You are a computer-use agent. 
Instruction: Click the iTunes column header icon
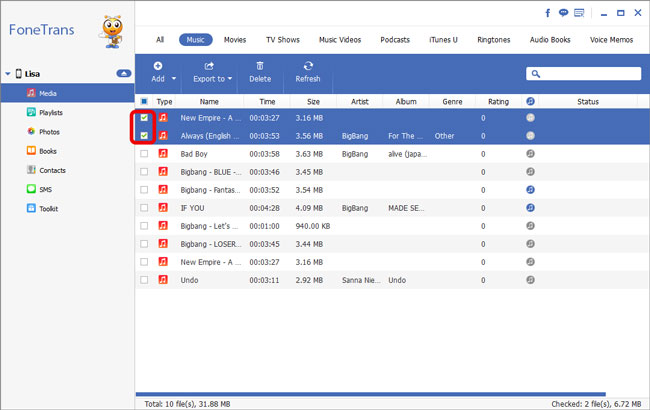530,101
